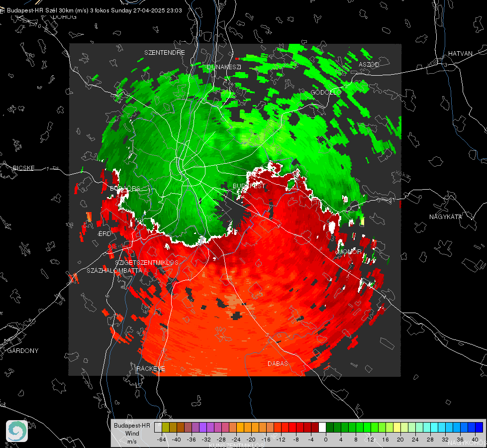
Task: Click the -24 value on the scale
Action: pyautogui.click(x=236, y=440)
